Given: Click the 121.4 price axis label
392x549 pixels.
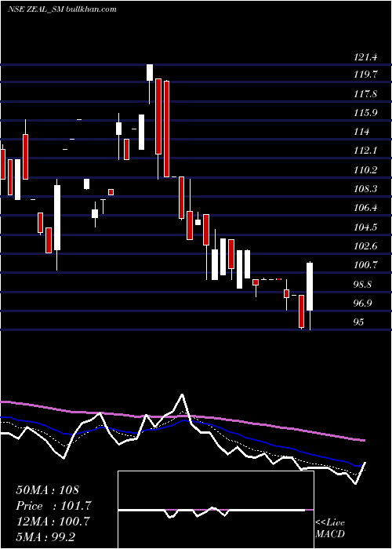Looking at the screenshot, I should click(x=365, y=57).
